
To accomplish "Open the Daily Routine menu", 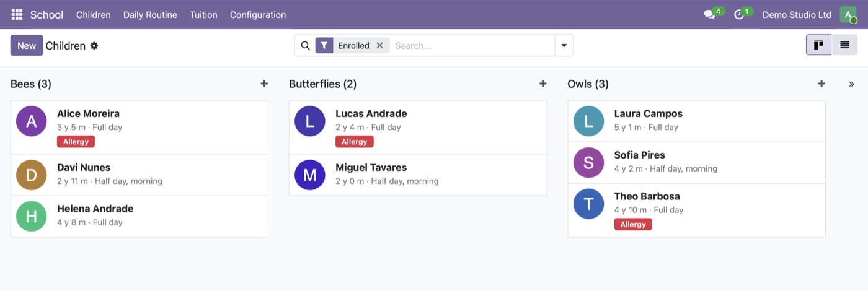I will click(150, 14).
